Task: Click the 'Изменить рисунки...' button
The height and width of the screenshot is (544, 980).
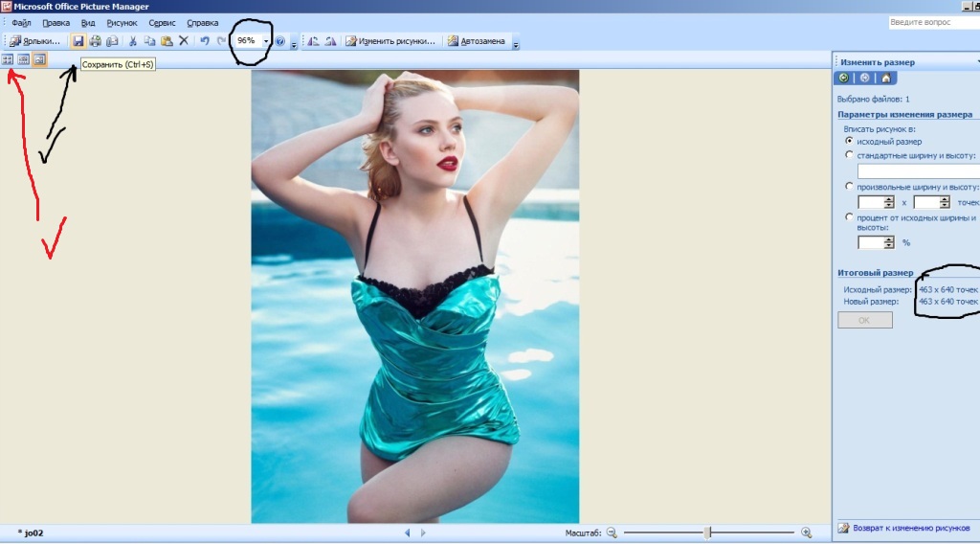Action: pos(390,41)
